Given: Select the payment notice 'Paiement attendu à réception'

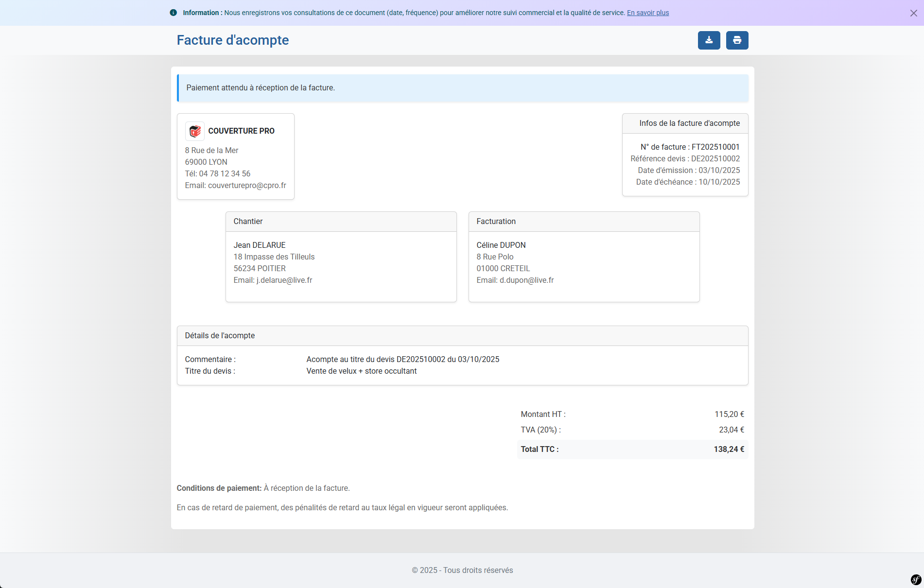Looking at the screenshot, I should tap(261, 88).
